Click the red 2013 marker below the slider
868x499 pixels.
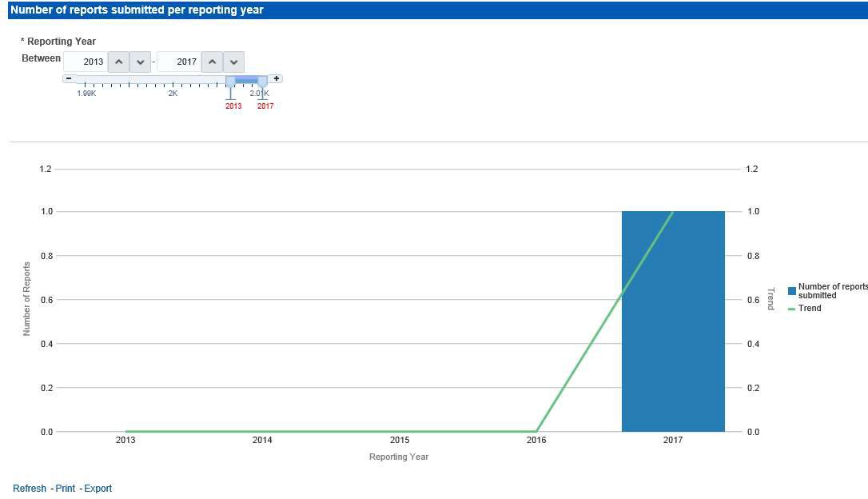(x=233, y=106)
